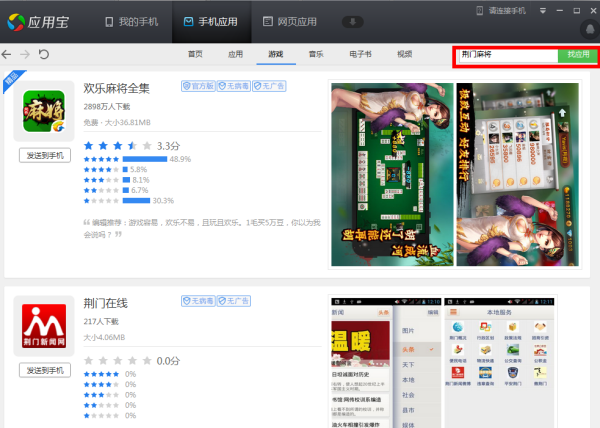Open the download manager arrow button
This screenshot has height=428, width=600.
click(x=352, y=22)
